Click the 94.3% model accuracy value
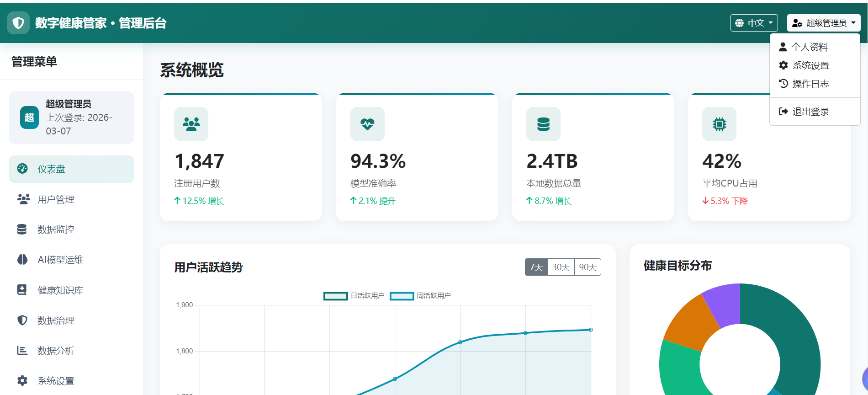This screenshot has width=868, height=395. [378, 161]
